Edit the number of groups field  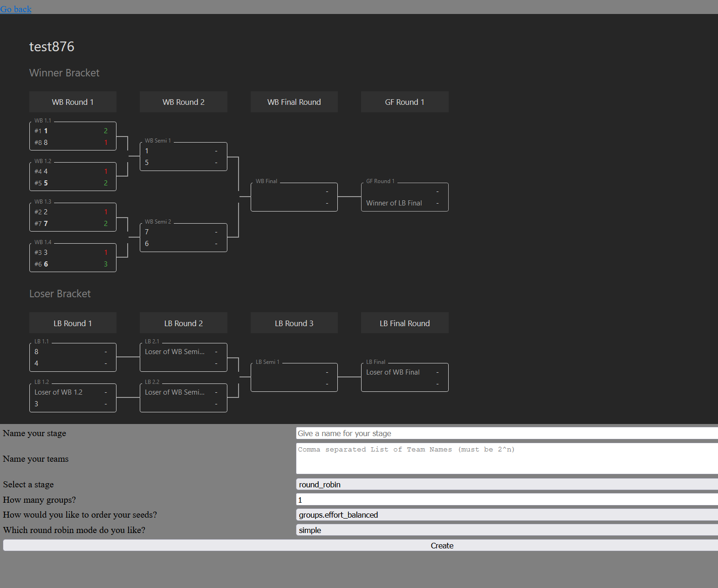(506, 499)
